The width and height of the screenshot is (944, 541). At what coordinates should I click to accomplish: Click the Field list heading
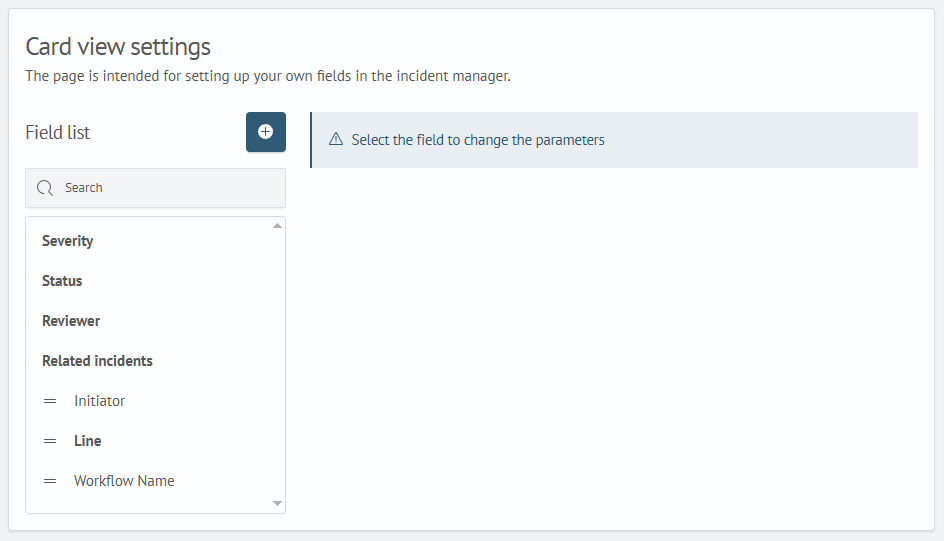tap(58, 132)
